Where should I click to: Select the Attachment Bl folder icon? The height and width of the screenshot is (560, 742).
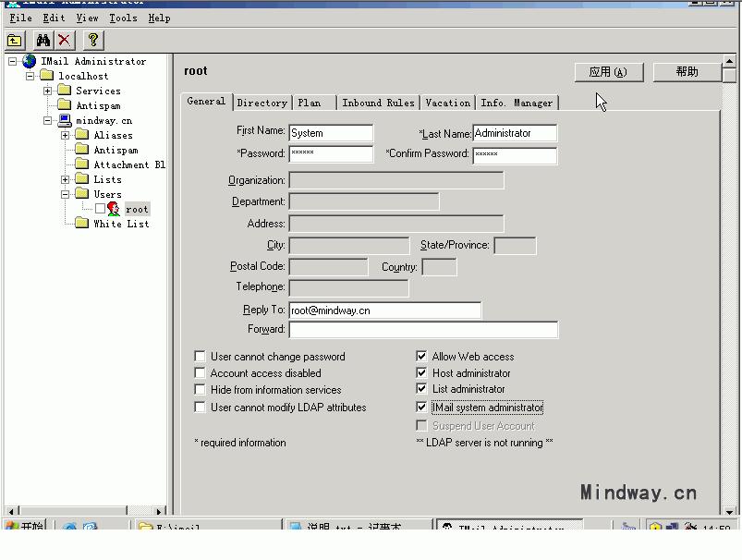click(82, 164)
